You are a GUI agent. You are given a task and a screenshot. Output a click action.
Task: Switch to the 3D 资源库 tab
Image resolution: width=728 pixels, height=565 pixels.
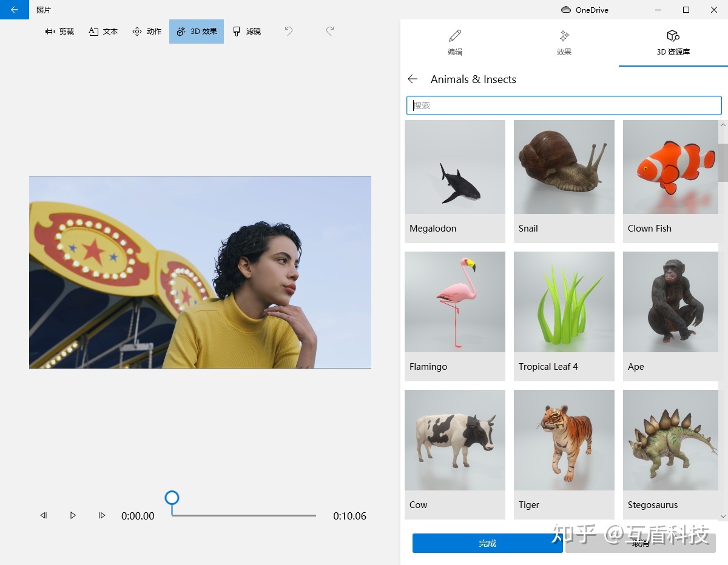pos(673,43)
